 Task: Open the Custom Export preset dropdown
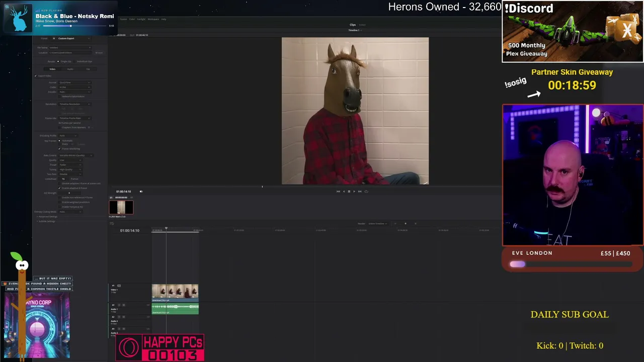[x=71, y=39]
